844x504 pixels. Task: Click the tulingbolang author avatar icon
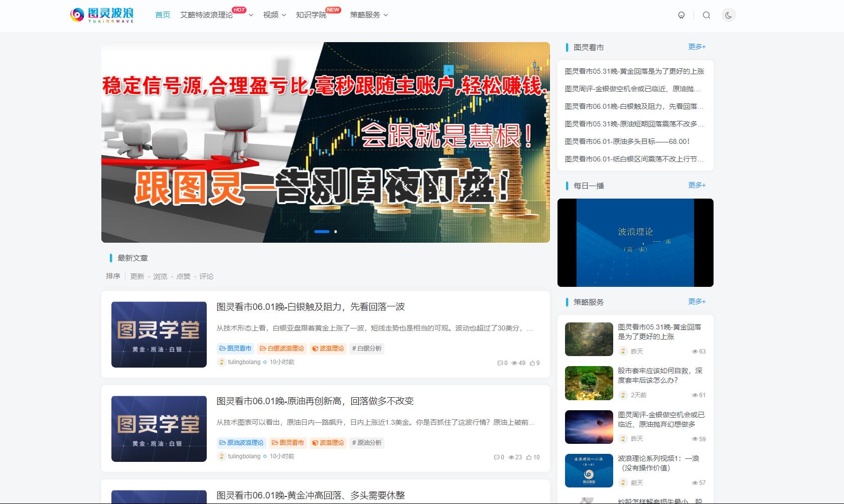point(221,362)
